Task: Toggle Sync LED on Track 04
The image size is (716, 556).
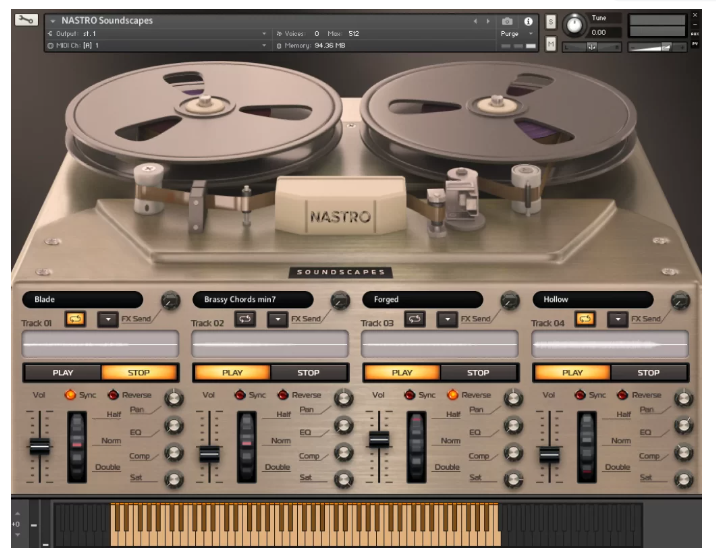Action: [580, 395]
